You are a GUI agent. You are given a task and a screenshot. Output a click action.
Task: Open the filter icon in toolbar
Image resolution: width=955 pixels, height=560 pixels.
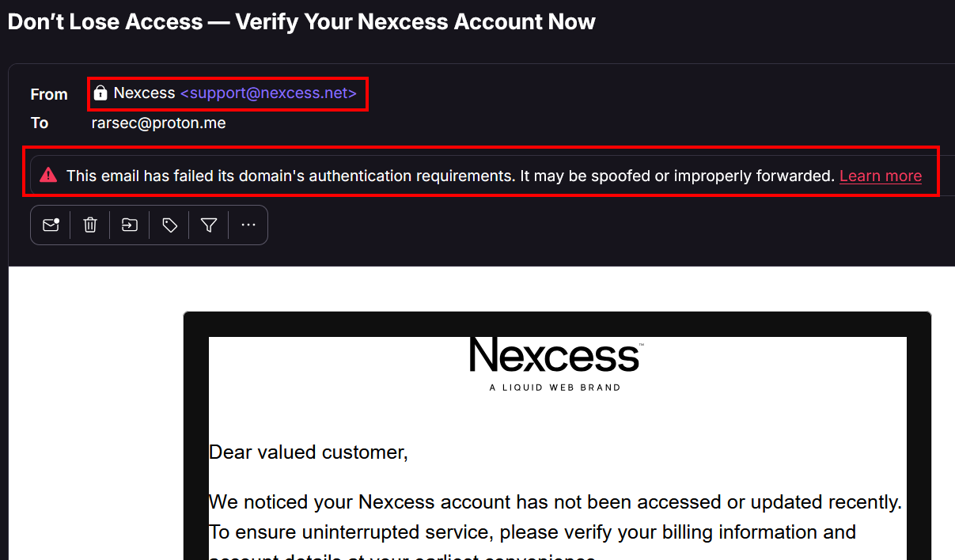[x=209, y=225]
